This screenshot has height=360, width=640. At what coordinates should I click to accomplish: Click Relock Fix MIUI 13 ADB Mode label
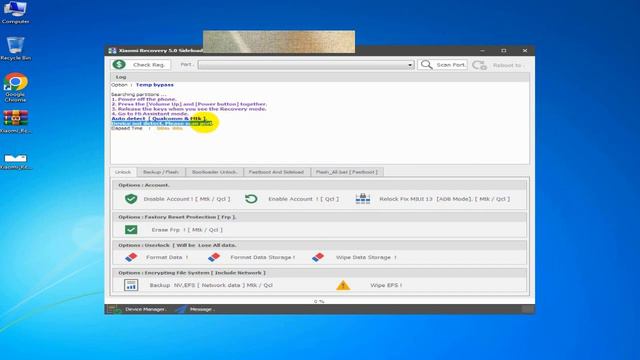pyautogui.click(x=444, y=199)
